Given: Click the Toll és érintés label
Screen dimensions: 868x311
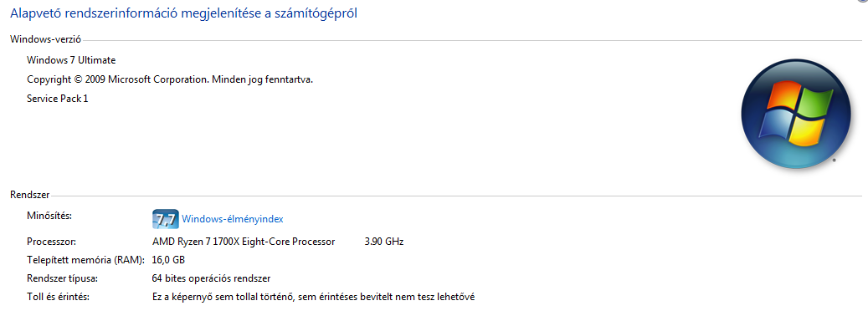Looking at the screenshot, I should (x=58, y=297).
